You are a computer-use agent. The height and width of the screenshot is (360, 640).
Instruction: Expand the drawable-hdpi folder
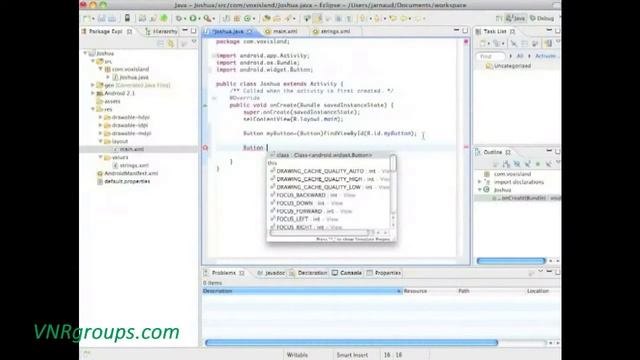click(x=101, y=117)
